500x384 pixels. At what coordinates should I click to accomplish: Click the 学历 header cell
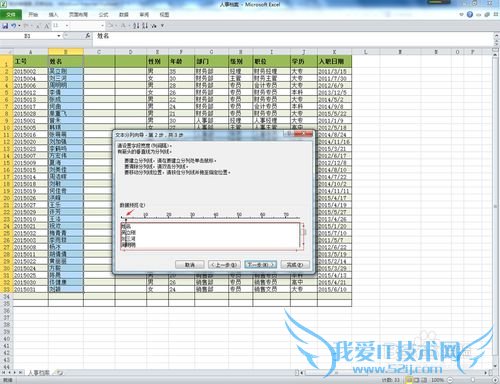[304, 61]
